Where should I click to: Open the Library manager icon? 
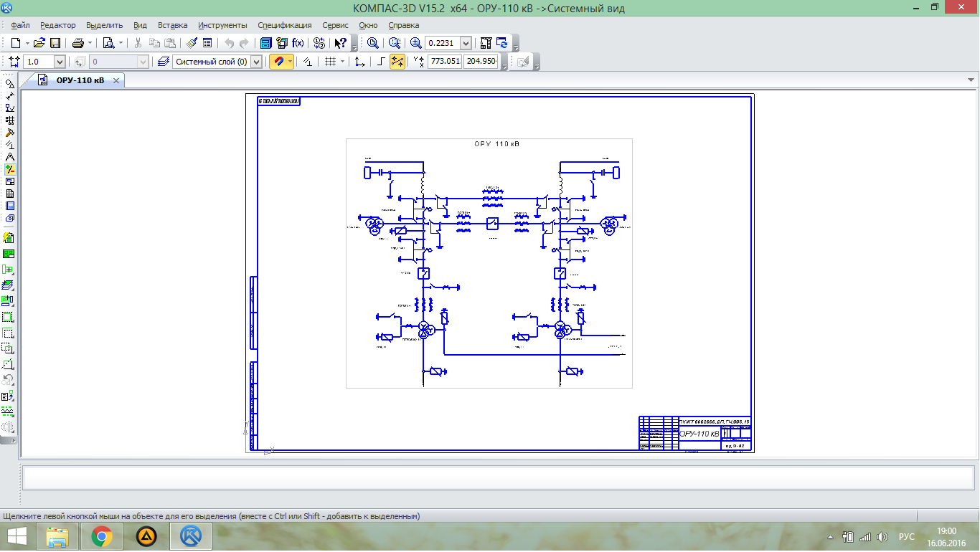click(266, 43)
